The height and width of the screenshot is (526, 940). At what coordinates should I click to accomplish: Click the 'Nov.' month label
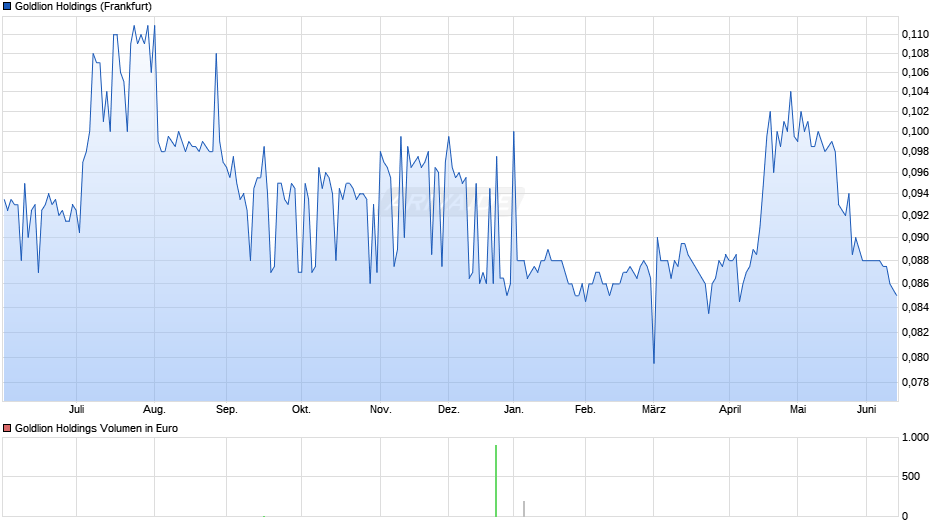click(381, 410)
